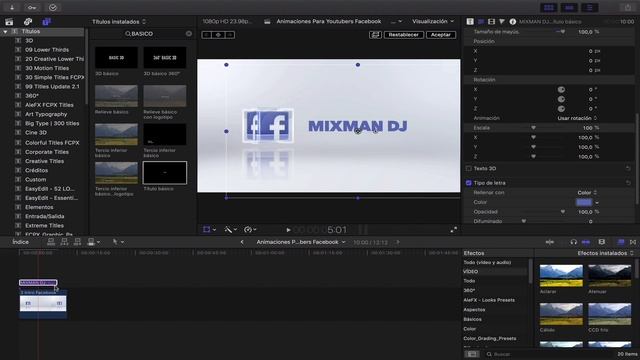Click the share export icon
The width and height of the screenshot is (640, 360).
pos(628,7)
